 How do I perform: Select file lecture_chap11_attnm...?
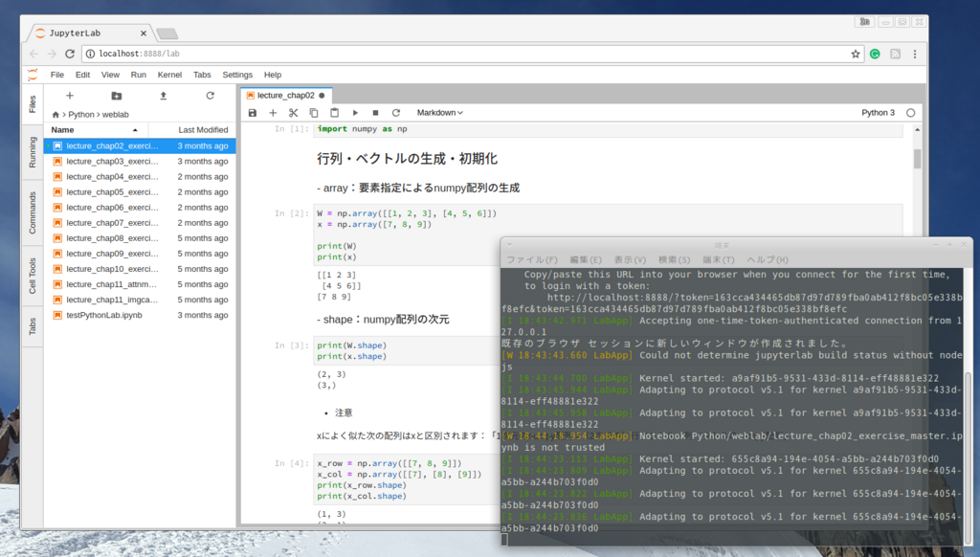click(140, 284)
